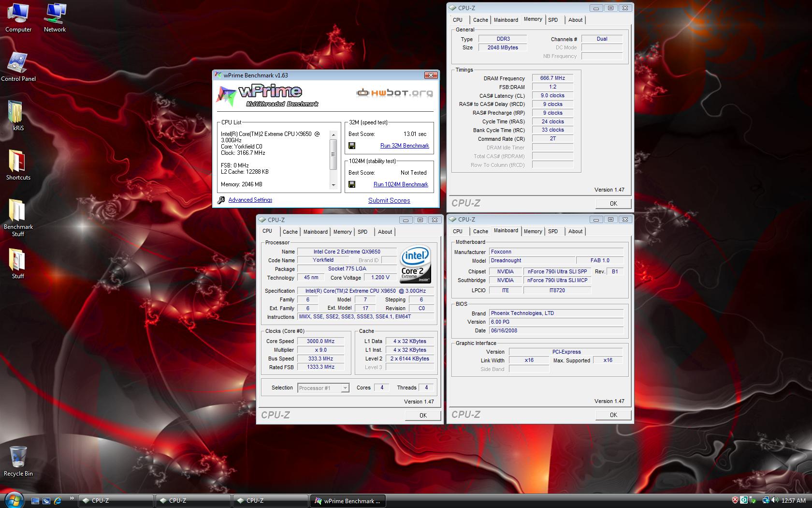Run the 32M Benchmark in wPrime
This screenshot has height=508, width=812.
click(x=405, y=146)
